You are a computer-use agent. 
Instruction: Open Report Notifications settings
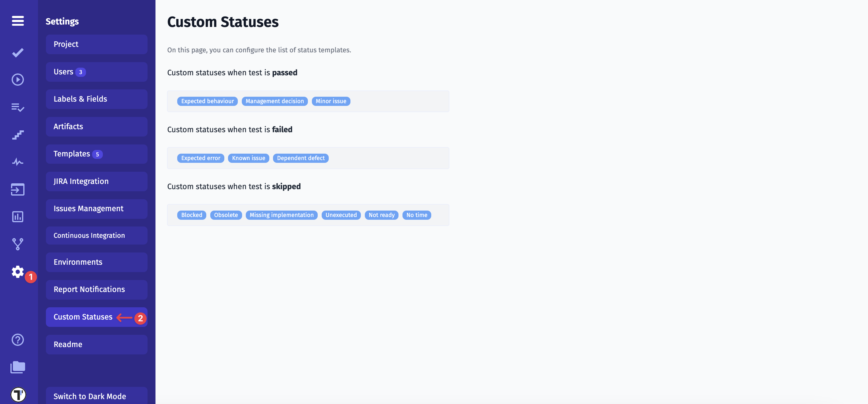point(97,290)
